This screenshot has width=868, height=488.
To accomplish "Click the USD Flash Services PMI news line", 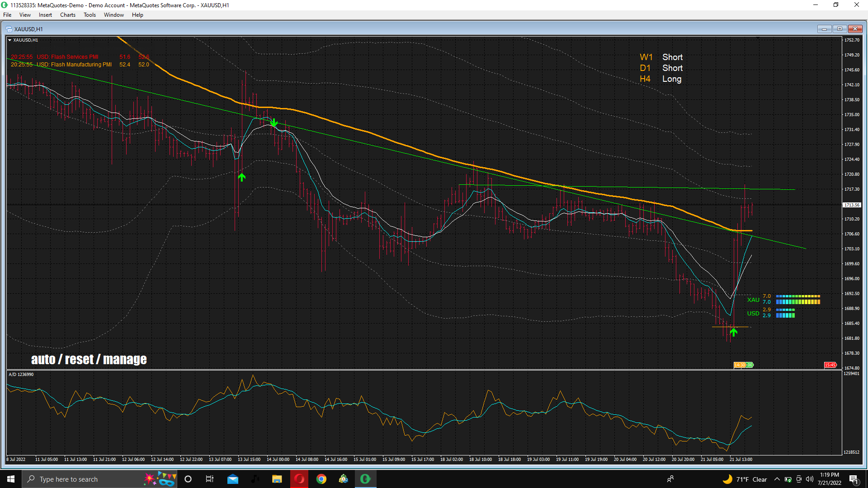I will [x=68, y=57].
